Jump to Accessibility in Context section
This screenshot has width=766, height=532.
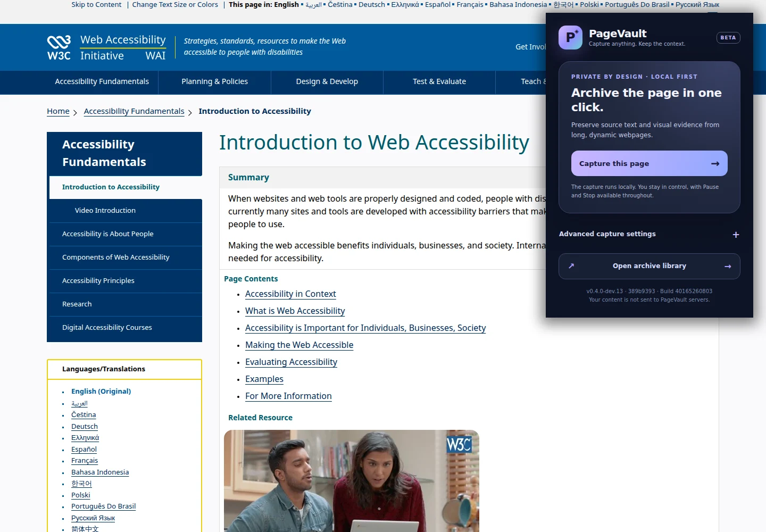pyautogui.click(x=290, y=294)
